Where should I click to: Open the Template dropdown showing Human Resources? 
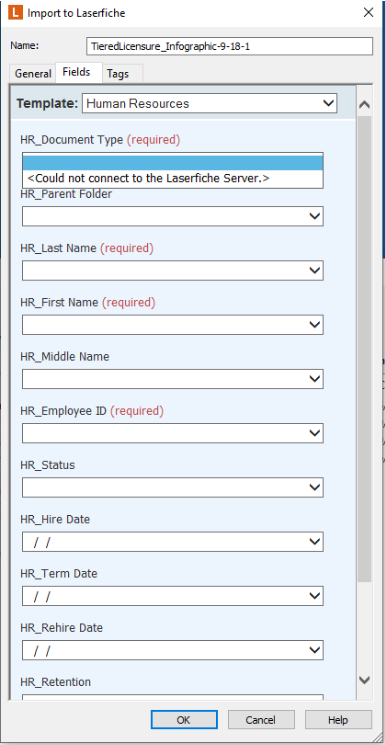click(209, 104)
